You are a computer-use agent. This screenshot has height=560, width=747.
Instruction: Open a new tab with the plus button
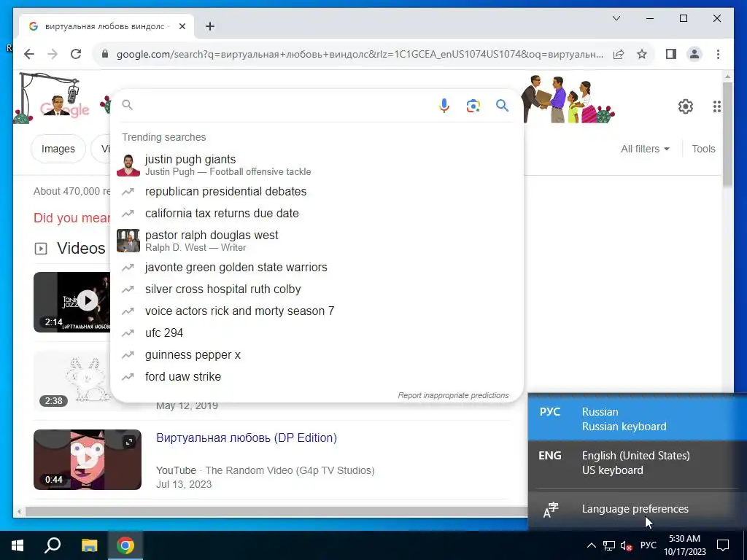coord(209,27)
